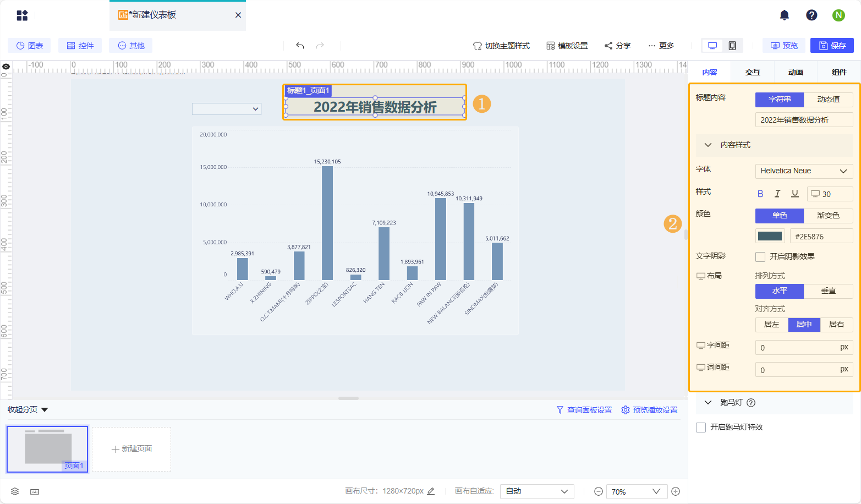This screenshot has width=861, height=504.
Task: Collapse the 内容样式 section
Action: [x=708, y=145]
